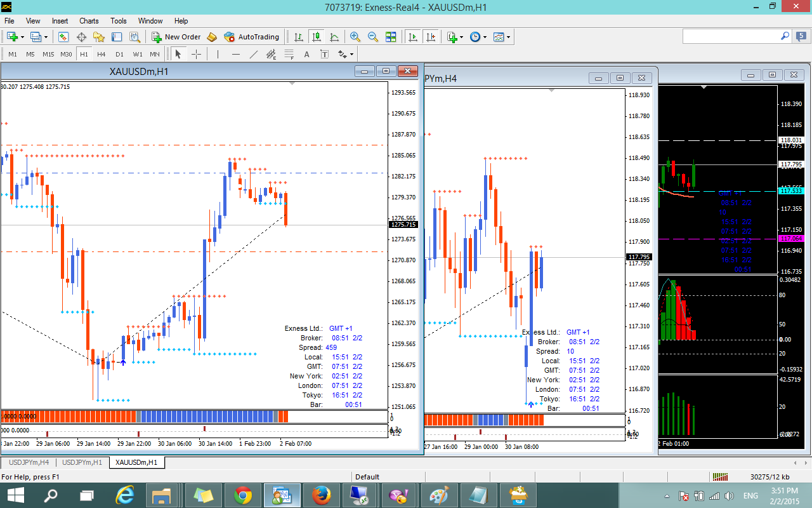
Task: Expand the Periods dropdown arrow
Action: point(485,37)
